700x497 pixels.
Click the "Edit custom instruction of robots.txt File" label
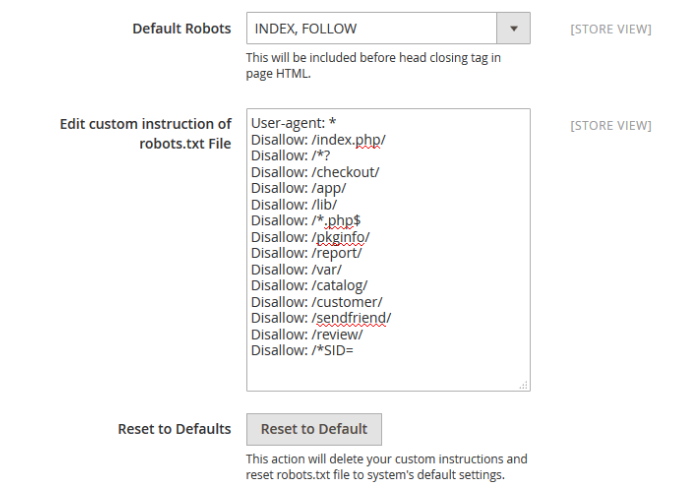146,134
